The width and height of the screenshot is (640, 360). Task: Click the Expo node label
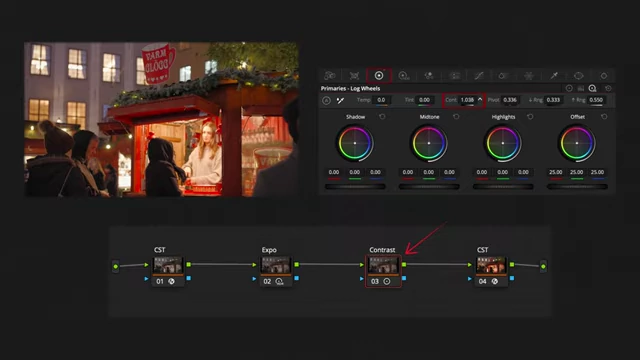tap(269, 250)
